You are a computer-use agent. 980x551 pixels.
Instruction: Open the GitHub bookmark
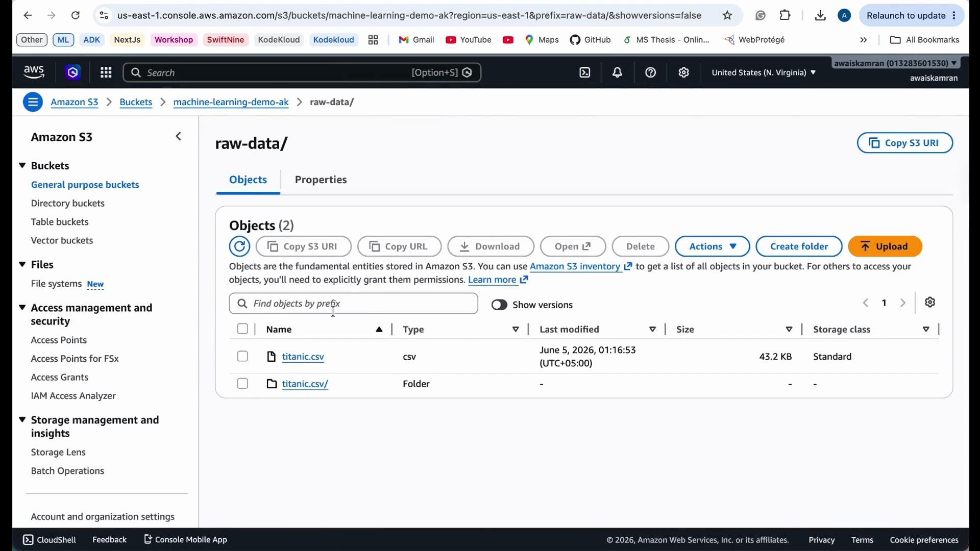(x=591, y=40)
